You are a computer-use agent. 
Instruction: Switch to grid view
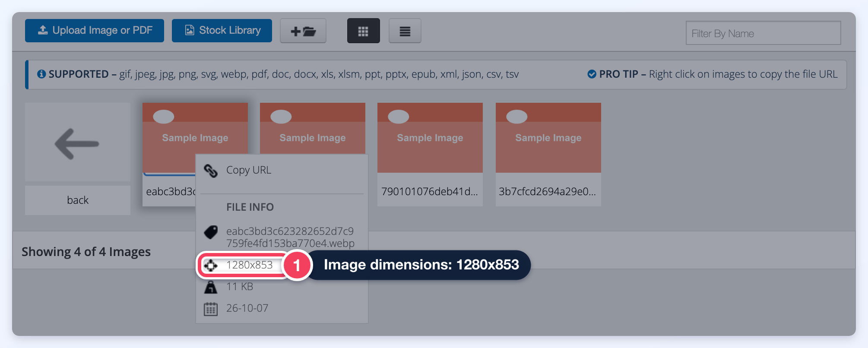(x=364, y=31)
